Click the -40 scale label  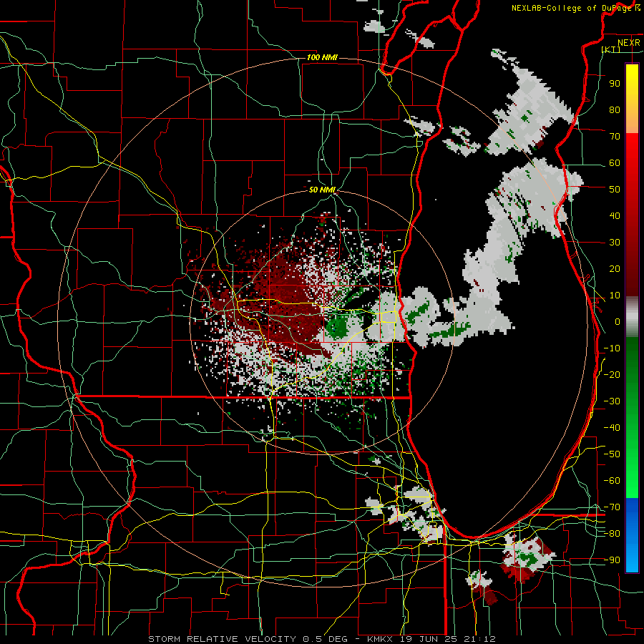pyautogui.click(x=612, y=428)
